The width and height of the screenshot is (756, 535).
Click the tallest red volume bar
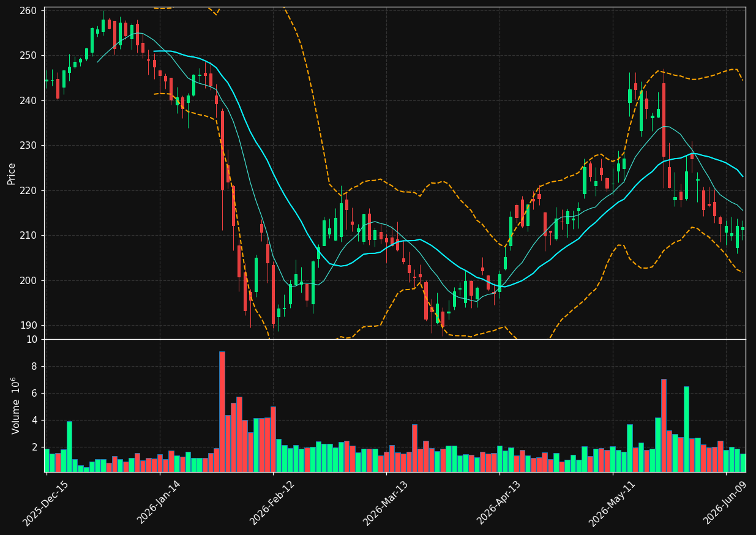[x=222, y=411]
